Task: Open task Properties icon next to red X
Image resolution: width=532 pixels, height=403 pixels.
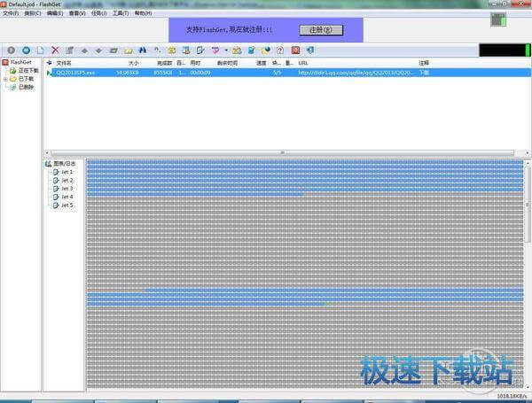Action: (x=69, y=50)
